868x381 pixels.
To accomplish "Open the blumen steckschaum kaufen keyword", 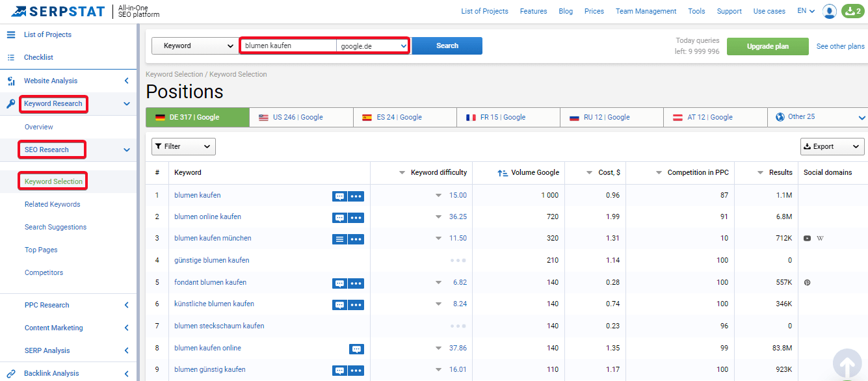I will click(x=219, y=326).
